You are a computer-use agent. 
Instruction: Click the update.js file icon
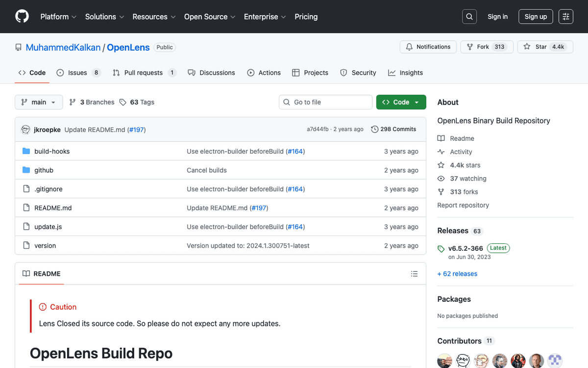point(26,227)
